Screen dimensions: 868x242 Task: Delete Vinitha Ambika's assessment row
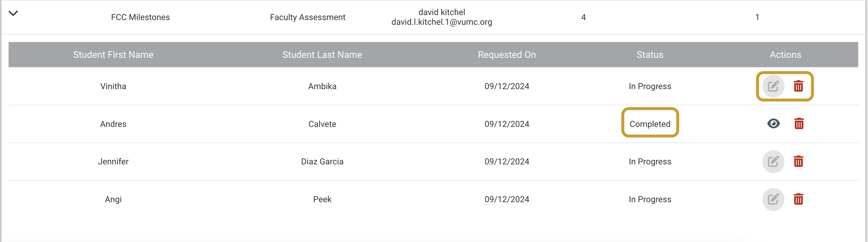point(798,86)
